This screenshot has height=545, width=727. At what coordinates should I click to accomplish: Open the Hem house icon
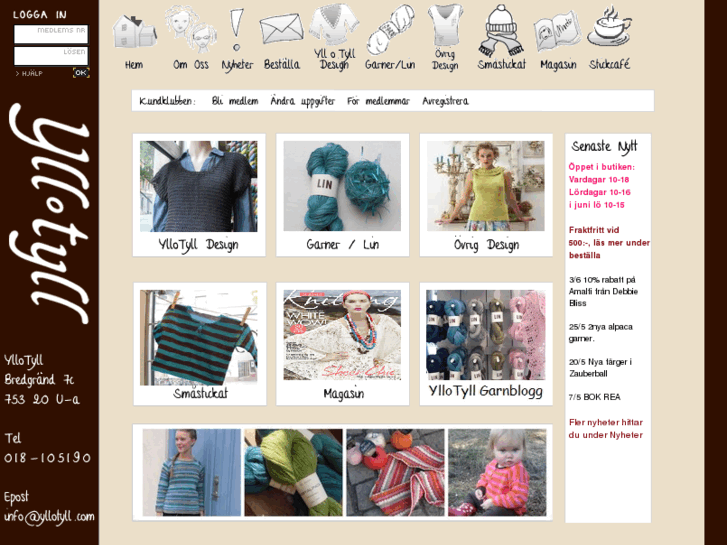[134, 31]
